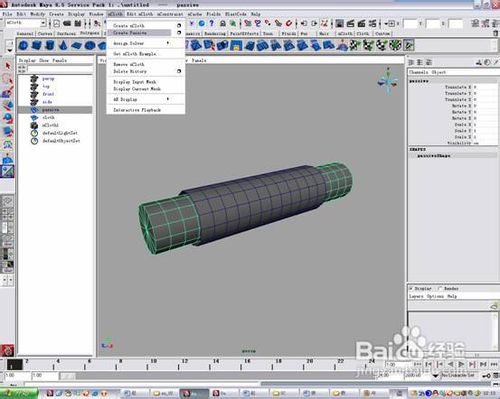Click the create new layer icon
Viewport: 500px width, 399px height.
[494, 306]
